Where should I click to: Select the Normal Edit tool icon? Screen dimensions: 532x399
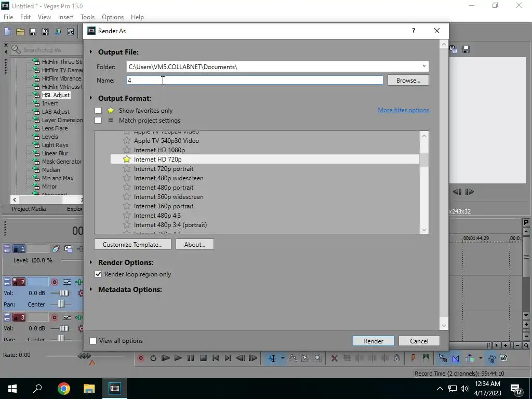click(272, 358)
